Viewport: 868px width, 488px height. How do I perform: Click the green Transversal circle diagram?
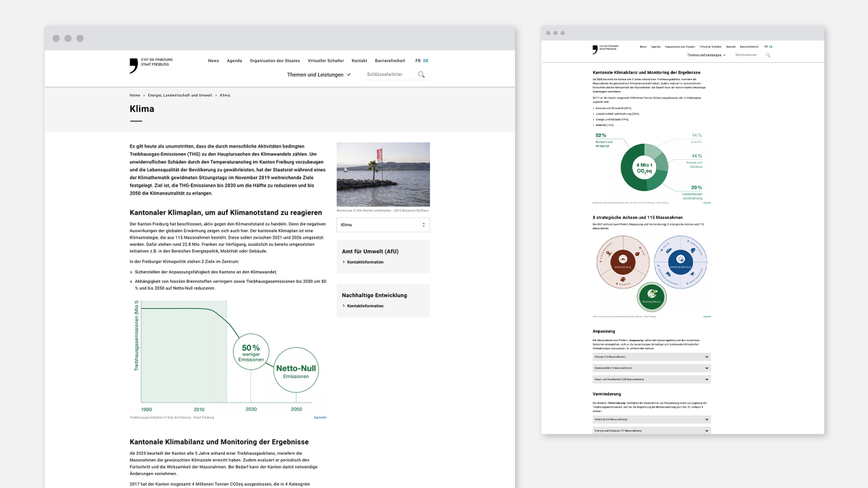652,296
